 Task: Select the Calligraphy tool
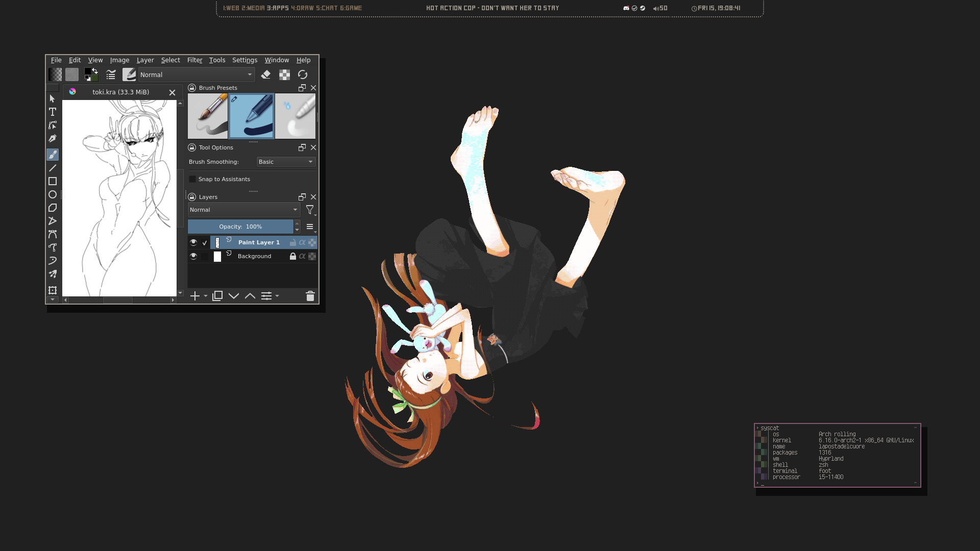pos(53,138)
